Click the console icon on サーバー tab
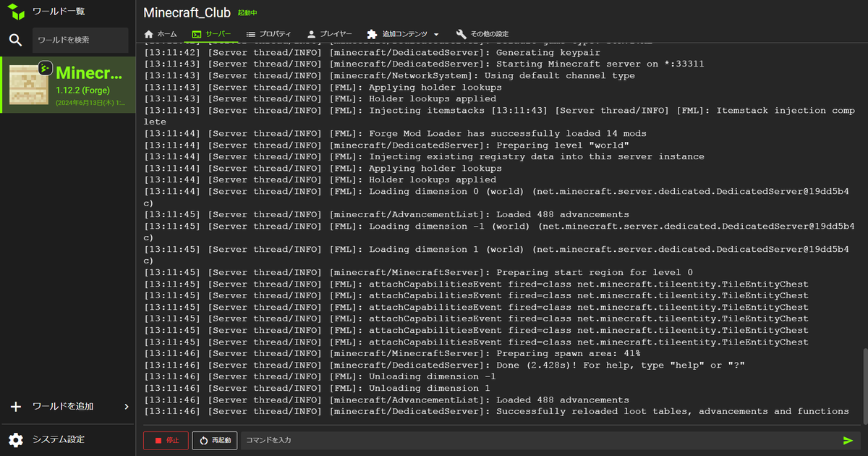The height and width of the screenshot is (456, 868). click(196, 34)
